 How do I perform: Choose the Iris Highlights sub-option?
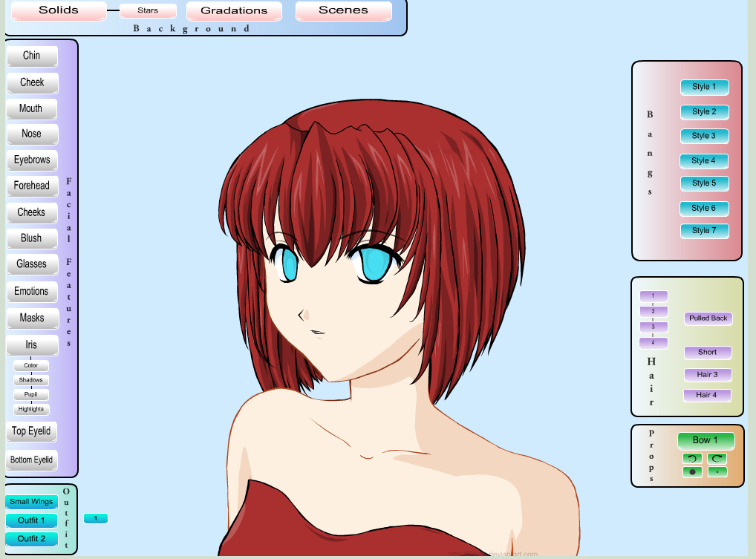pyautogui.click(x=31, y=410)
